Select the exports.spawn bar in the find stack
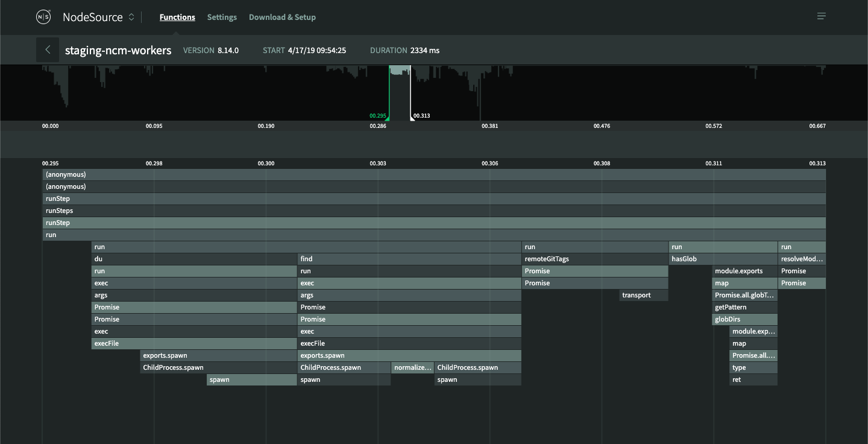868x444 pixels. click(x=409, y=356)
